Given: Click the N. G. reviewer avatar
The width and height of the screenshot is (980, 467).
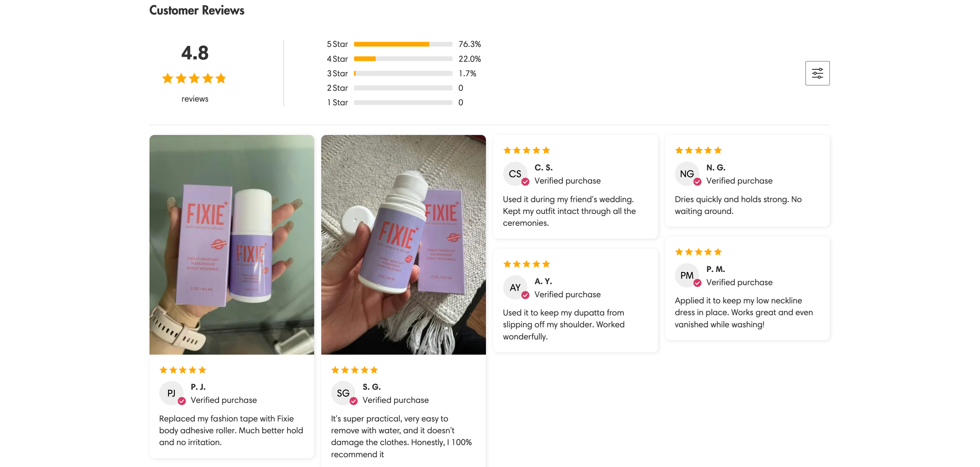Looking at the screenshot, I should (x=687, y=174).
